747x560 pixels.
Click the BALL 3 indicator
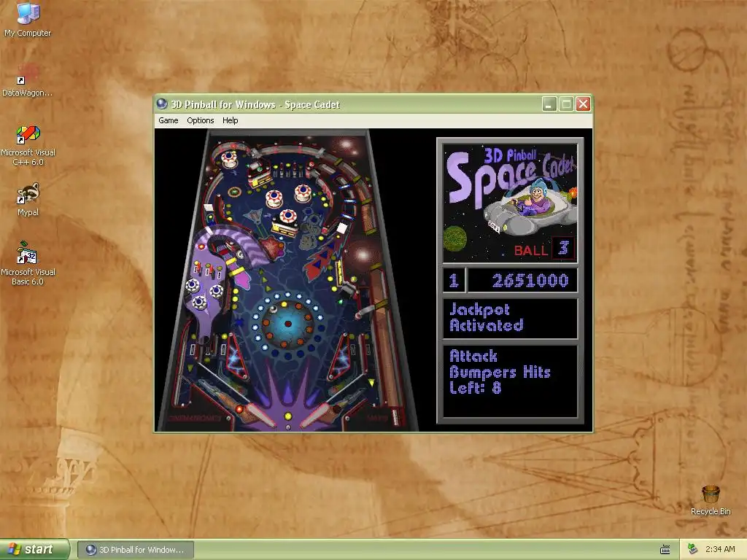(543, 249)
